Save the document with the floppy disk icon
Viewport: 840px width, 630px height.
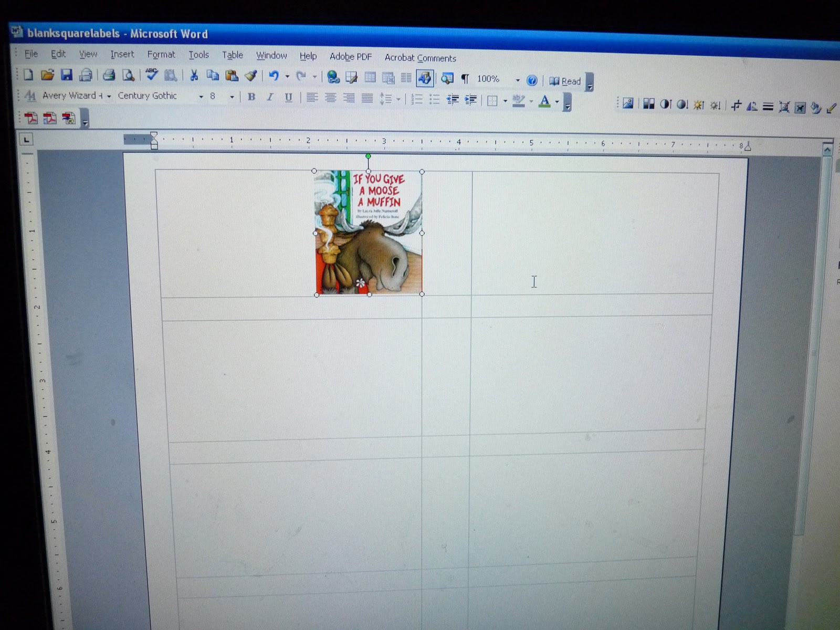67,75
